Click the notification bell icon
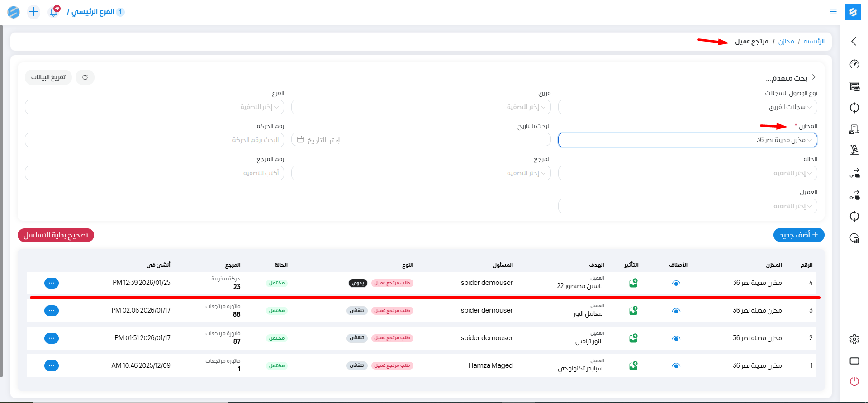The image size is (868, 403). click(53, 12)
